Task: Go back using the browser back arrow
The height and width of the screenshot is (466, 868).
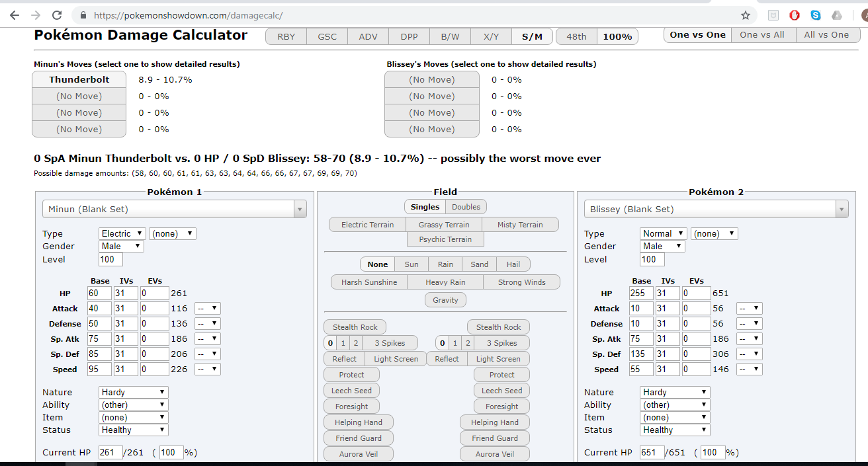Action: tap(15, 15)
